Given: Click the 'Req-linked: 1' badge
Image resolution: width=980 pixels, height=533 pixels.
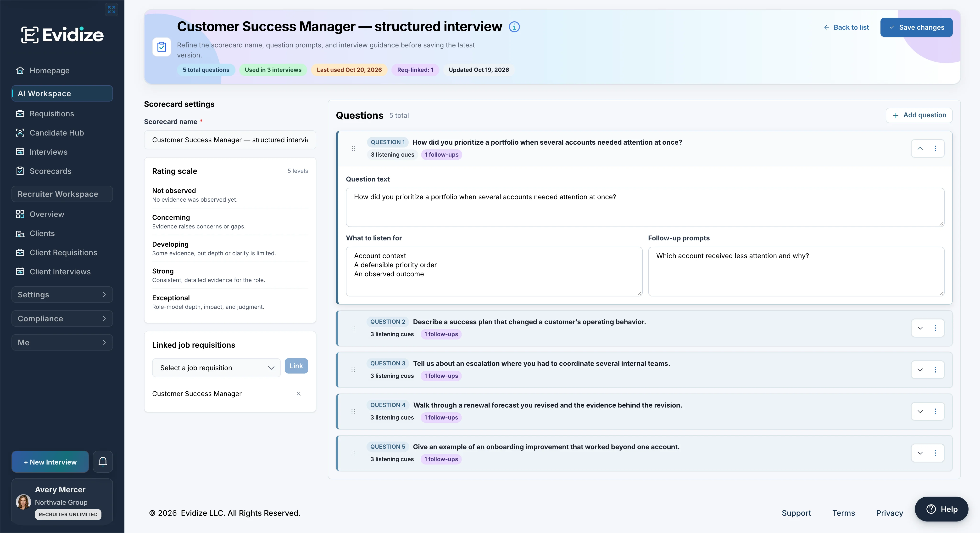Looking at the screenshot, I should click(x=415, y=70).
